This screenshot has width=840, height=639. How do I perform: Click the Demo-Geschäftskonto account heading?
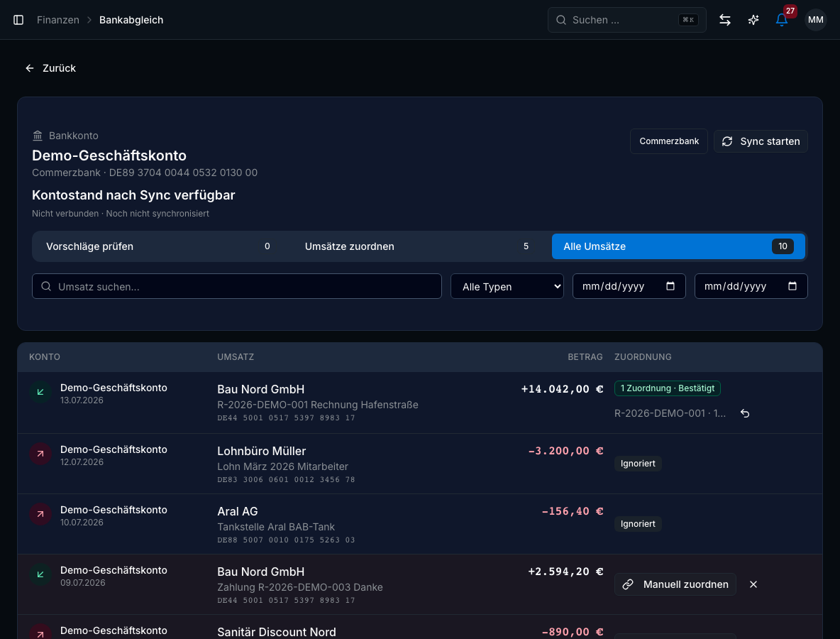pos(109,155)
